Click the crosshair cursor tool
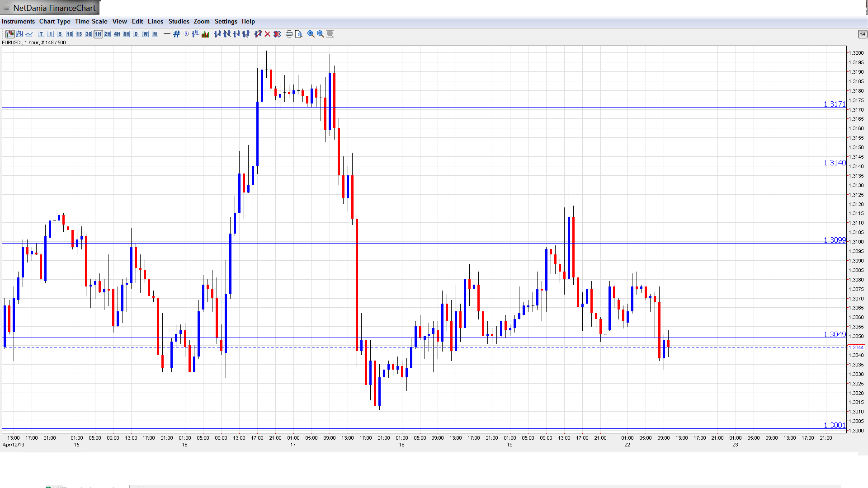Image resolution: width=868 pixels, height=488 pixels. [x=167, y=34]
